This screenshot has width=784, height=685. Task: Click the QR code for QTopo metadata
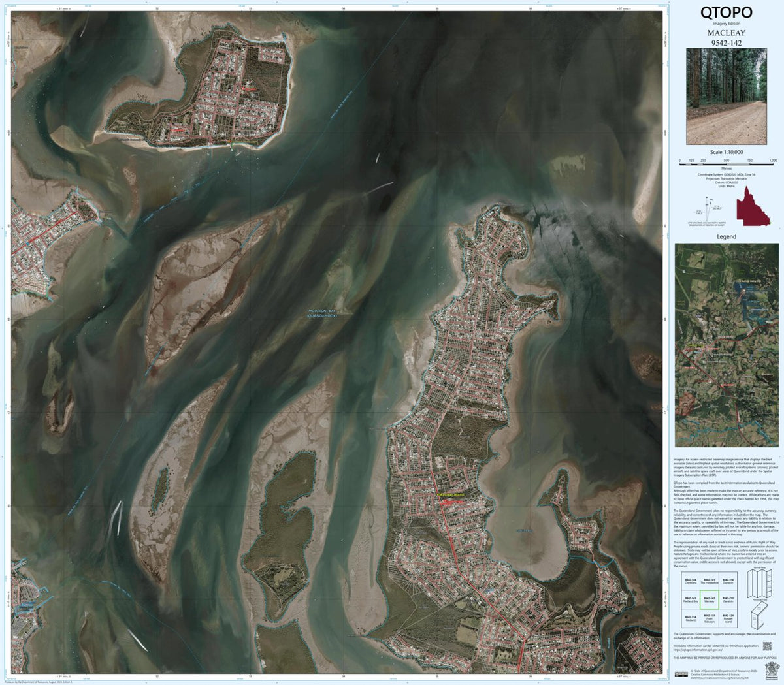pos(768,646)
